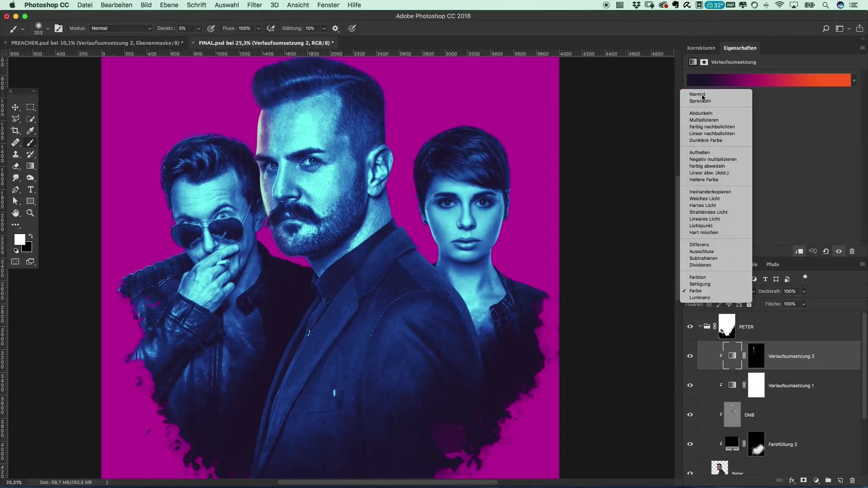Open the Fluss flow dropdown

click(259, 28)
